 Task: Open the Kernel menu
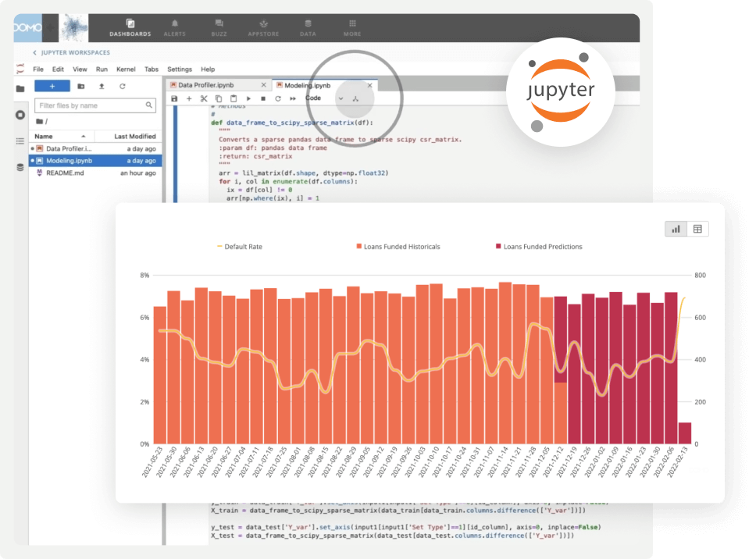coord(125,69)
